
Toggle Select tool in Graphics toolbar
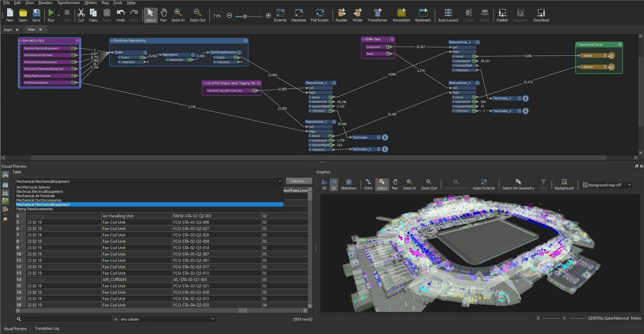tap(382, 184)
